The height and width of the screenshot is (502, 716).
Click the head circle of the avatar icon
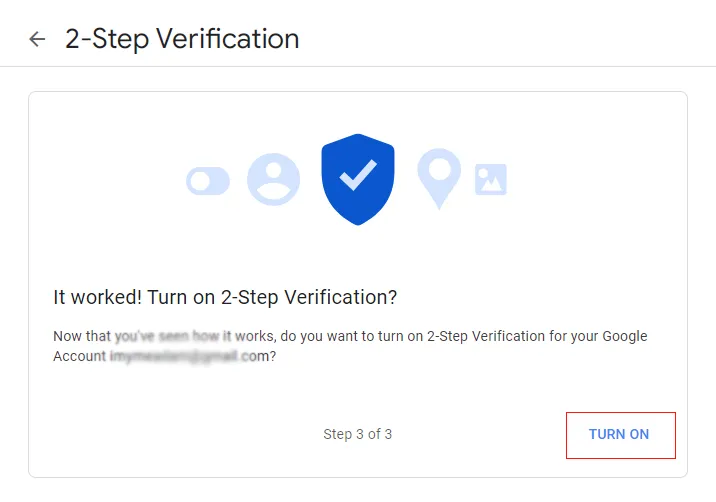click(274, 169)
